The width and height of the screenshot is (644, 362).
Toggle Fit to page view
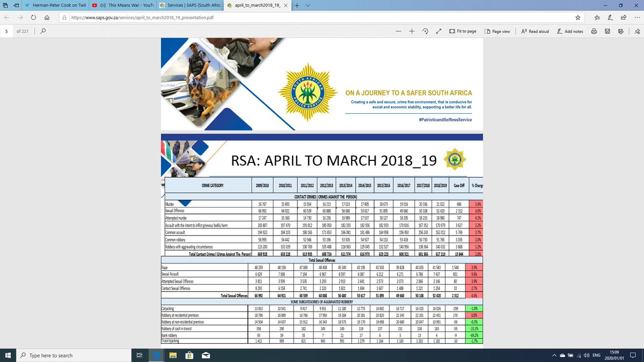[x=463, y=31]
